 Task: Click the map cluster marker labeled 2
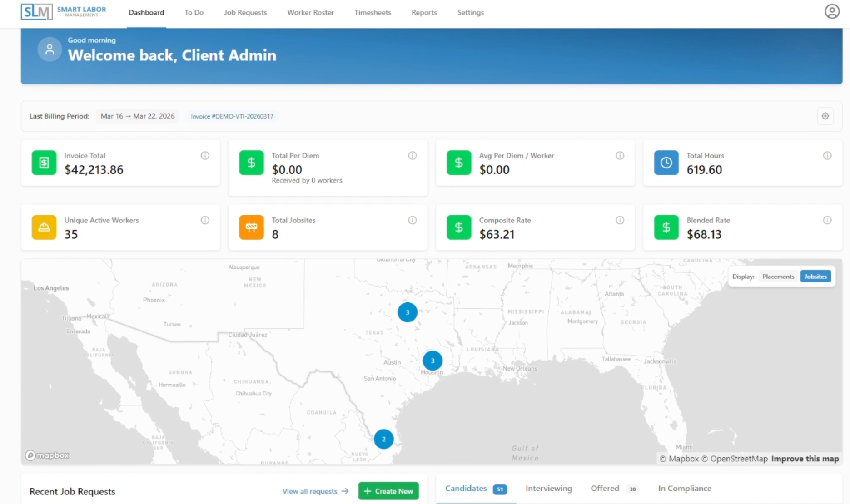tap(383, 439)
